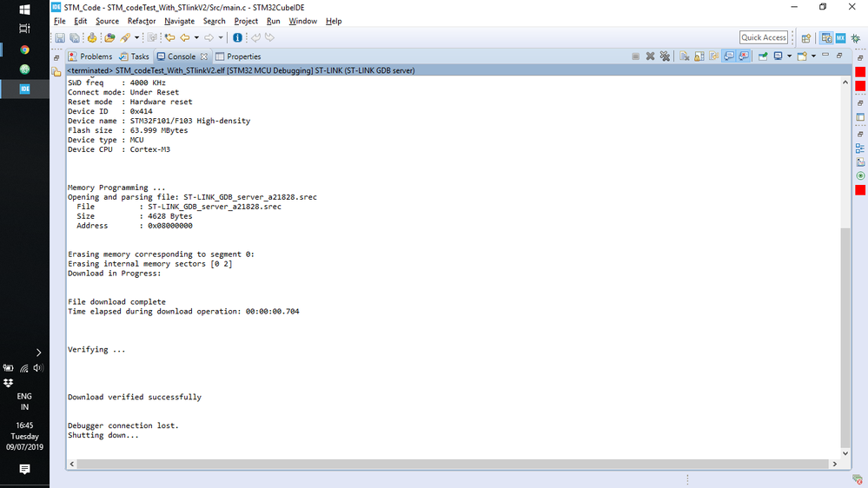Click the Toggle Mark Occurrences toolbar icon
868x488 pixels.
[152, 37]
